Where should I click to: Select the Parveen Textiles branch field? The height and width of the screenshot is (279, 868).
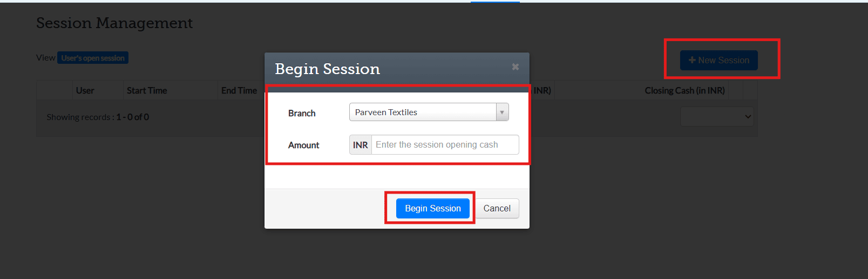click(423, 112)
